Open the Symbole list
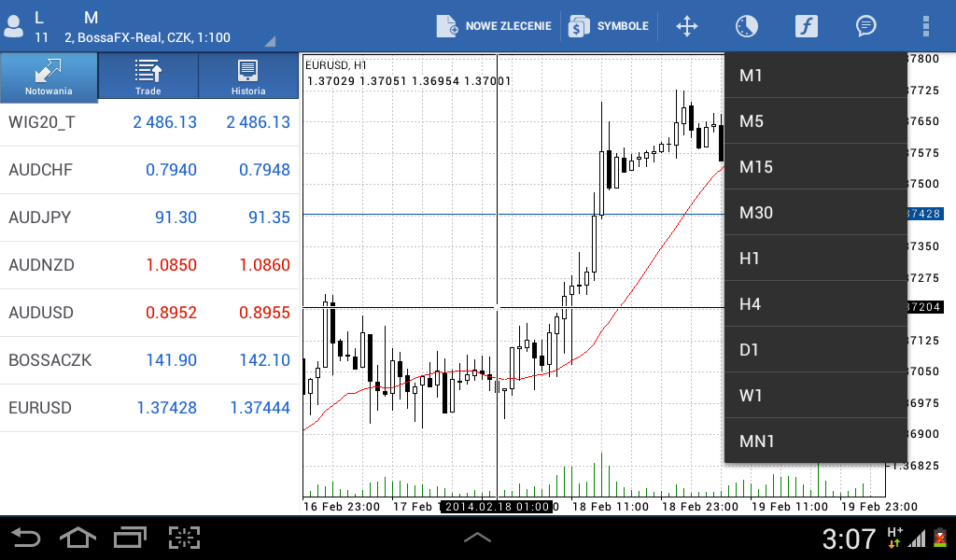 pyautogui.click(x=609, y=26)
